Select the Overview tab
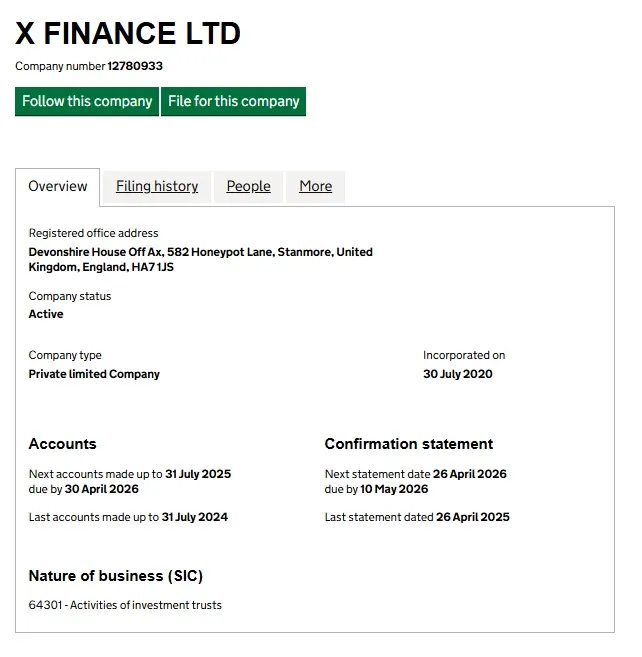The image size is (642, 657). coord(58,186)
